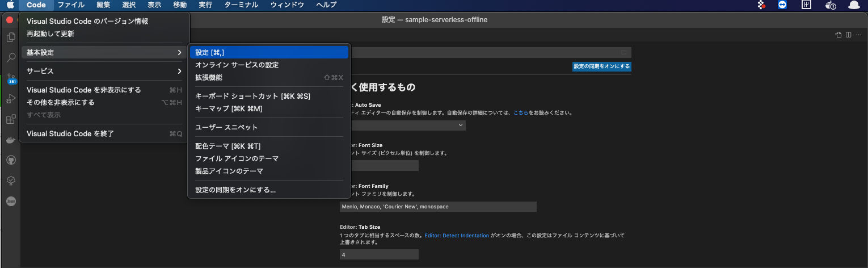Image resolution: width=868 pixels, height=268 pixels.
Task: Click the Font Family field with Menlo, Monaco
Action: pyautogui.click(x=438, y=207)
